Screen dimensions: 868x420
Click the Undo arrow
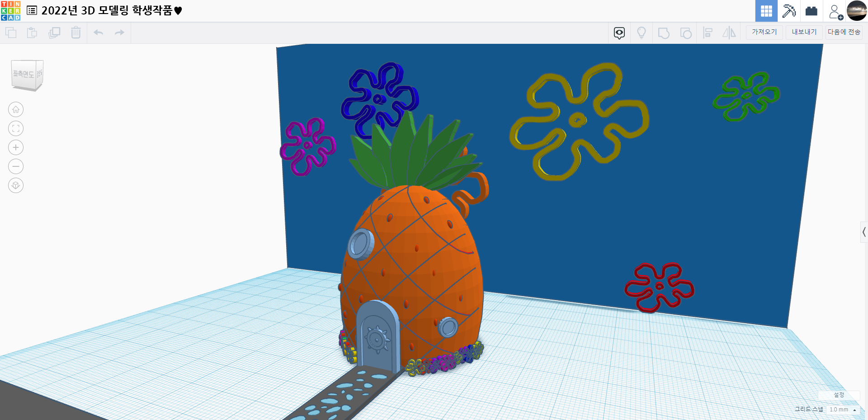99,33
